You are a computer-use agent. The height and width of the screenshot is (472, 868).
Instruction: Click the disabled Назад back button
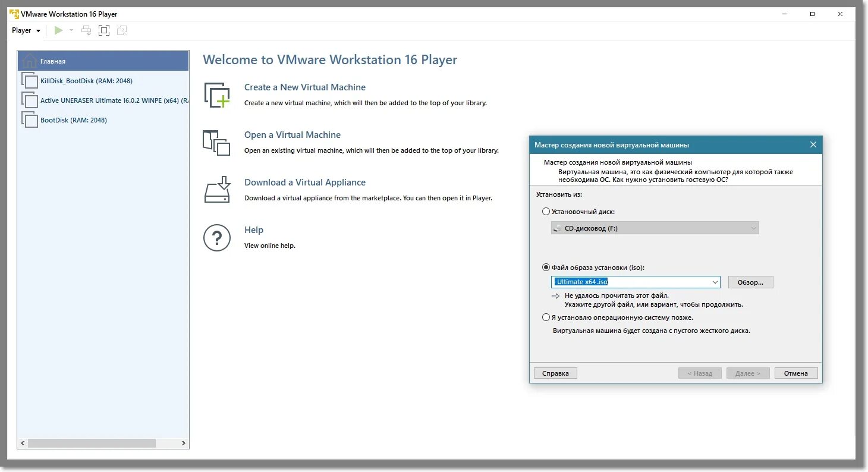[x=700, y=373]
